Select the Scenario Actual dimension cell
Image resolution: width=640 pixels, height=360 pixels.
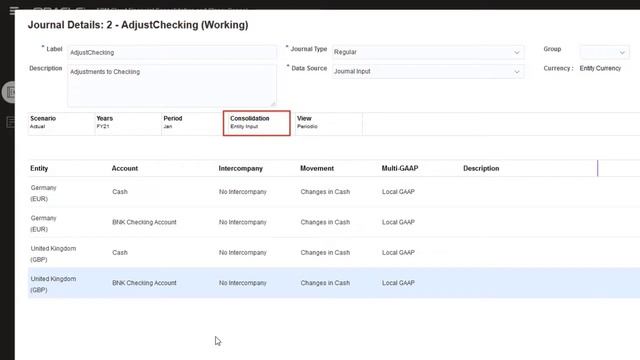click(61, 123)
